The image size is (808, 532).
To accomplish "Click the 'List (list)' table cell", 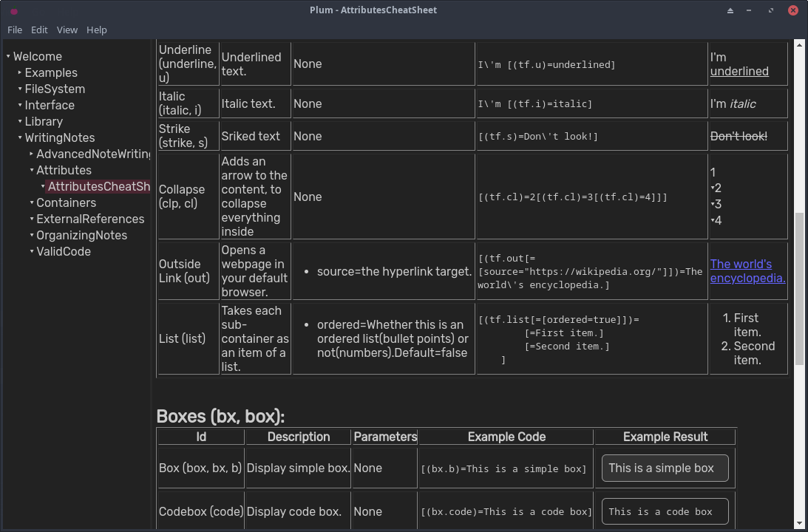I will click(189, 338).
